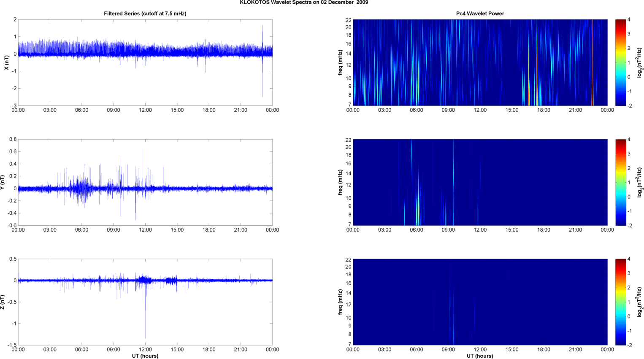Click the middle spectrogram's colorbar
644x359 pixels.
coord(620,182)
